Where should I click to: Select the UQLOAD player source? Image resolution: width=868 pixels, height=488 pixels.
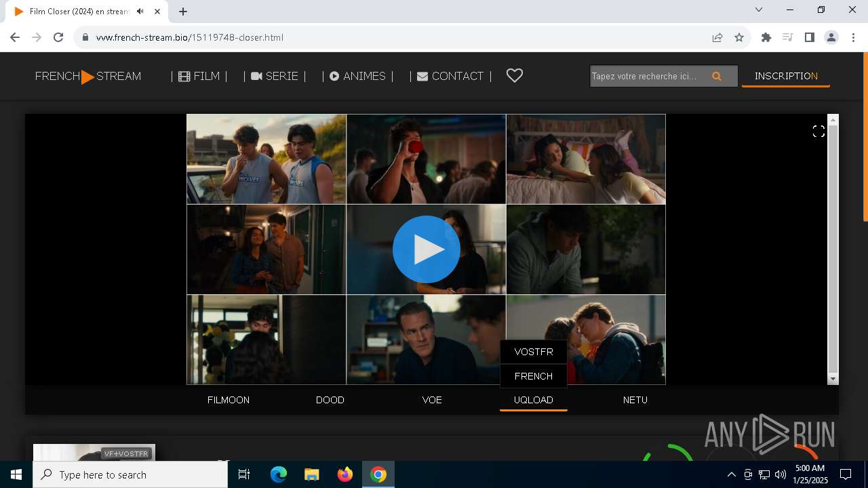[x=534, y=400]
